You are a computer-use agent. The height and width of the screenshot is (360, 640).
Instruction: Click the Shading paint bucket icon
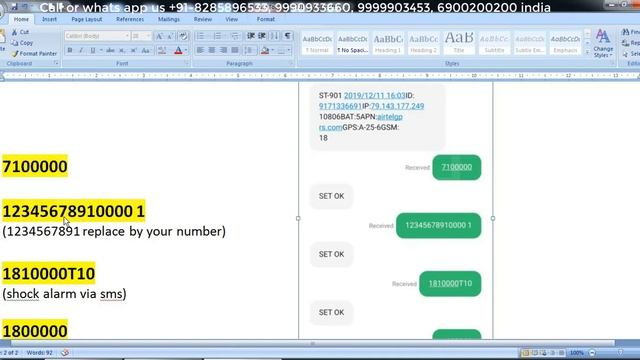tap(264, 51)
